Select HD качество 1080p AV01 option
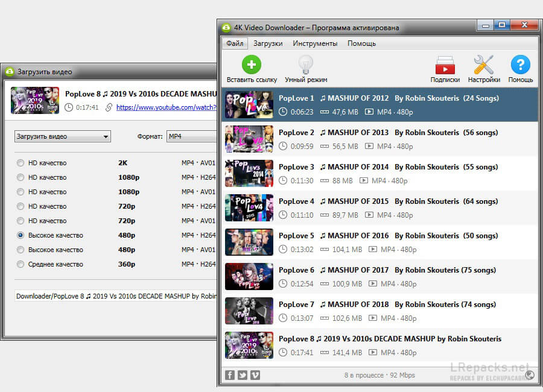Screen dimensions: 543x392 [21, 192]
